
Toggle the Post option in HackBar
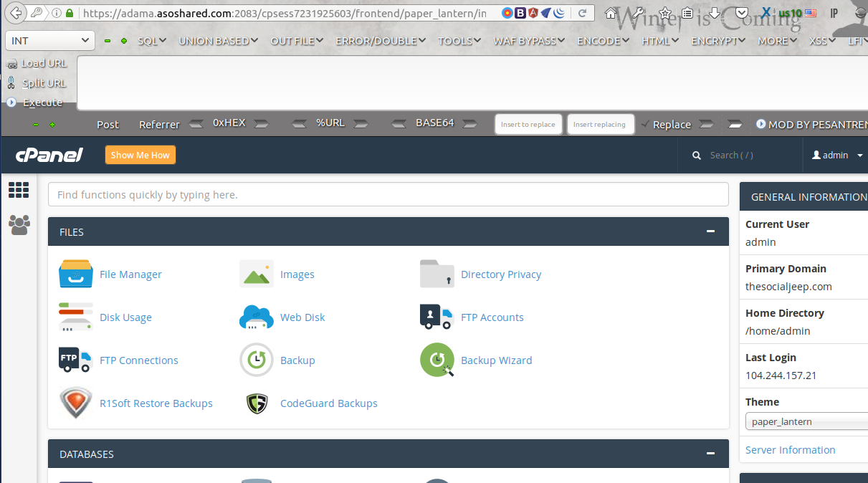pos(108,124)
